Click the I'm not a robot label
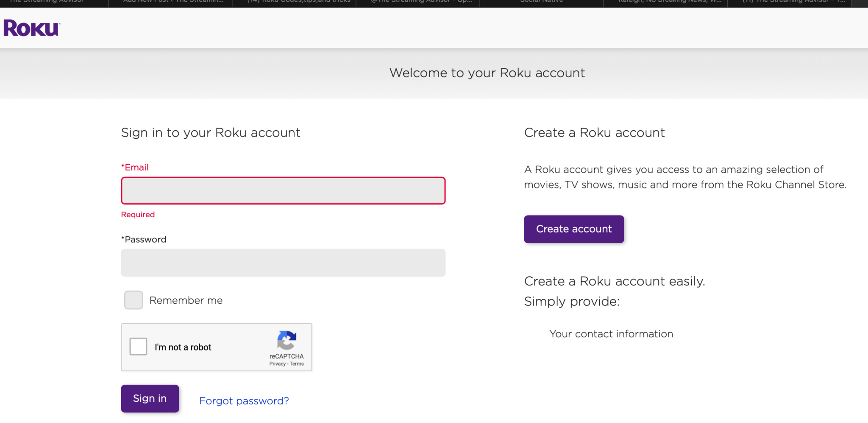868x423 pixels. (x=183, y=347)
